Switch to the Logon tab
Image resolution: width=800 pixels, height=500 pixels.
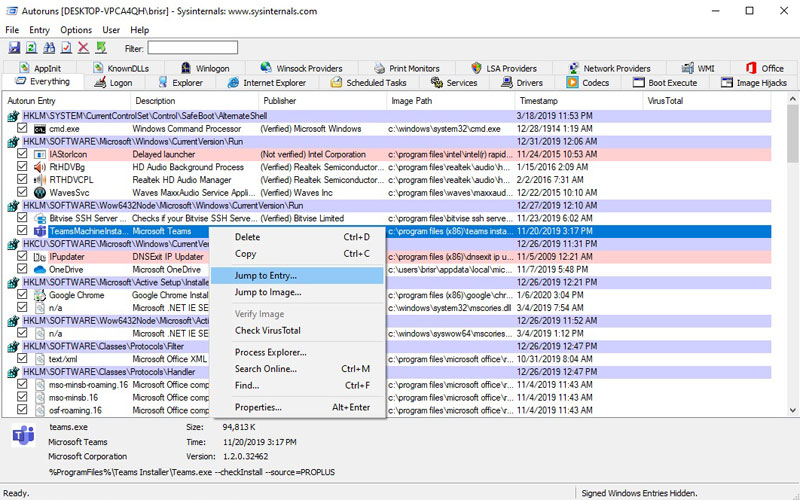[114, 83]
